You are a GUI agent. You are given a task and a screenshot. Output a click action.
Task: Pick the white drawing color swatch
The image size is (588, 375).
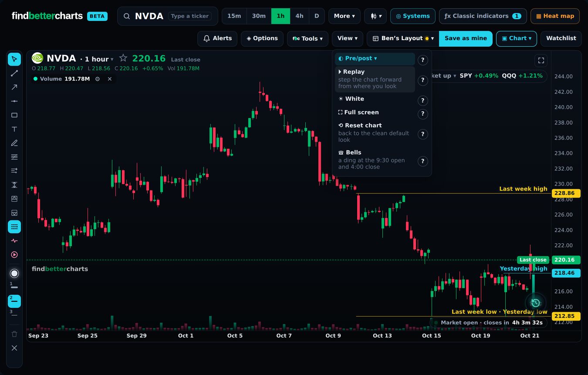pos(14,273)
